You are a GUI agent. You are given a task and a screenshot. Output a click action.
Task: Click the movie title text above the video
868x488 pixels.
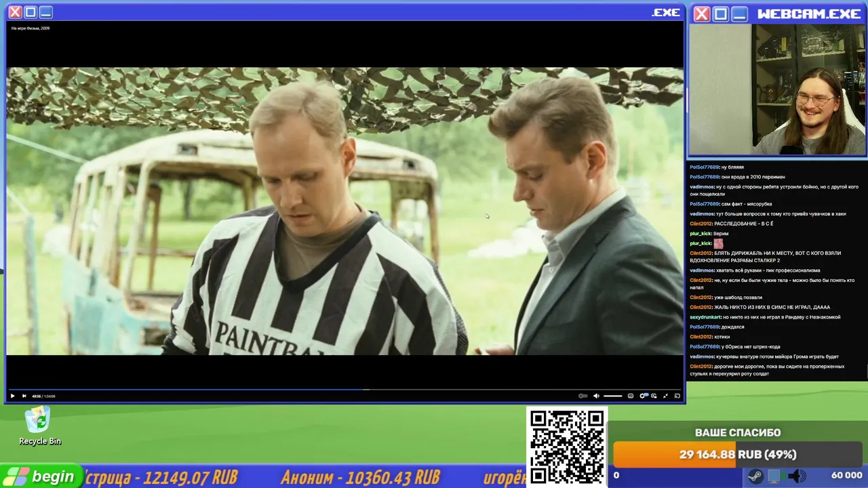31,28
